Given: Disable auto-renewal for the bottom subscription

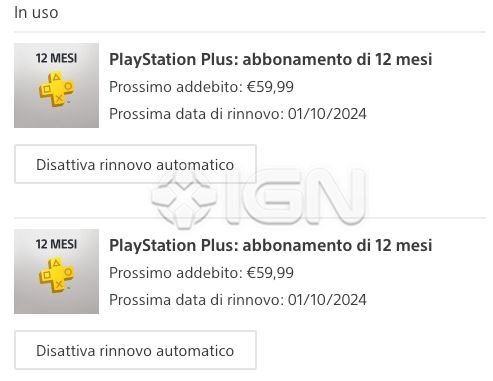Looking at the screenshot, I should tap(135, 350).
